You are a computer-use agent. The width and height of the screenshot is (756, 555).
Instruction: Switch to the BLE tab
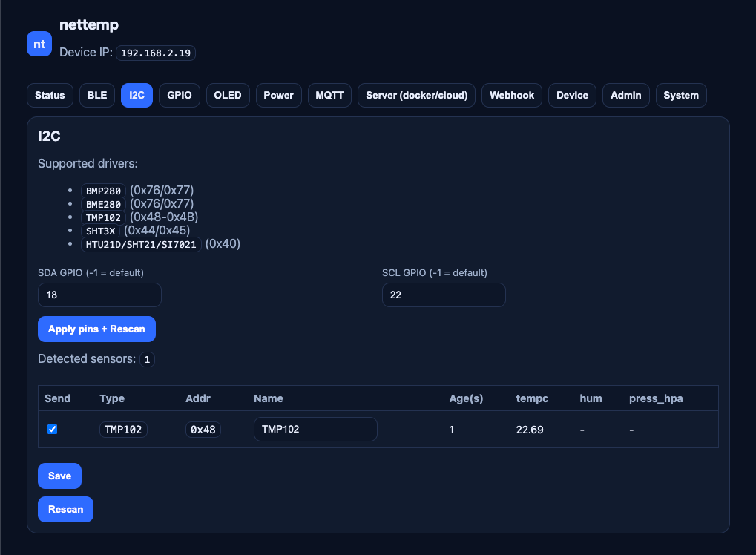coord(96,96)
